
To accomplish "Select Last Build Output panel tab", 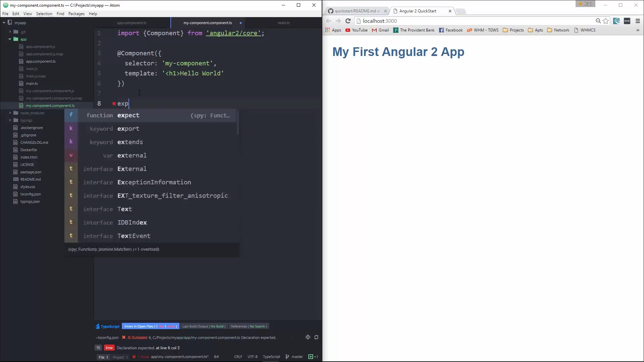I will point(204,326).
